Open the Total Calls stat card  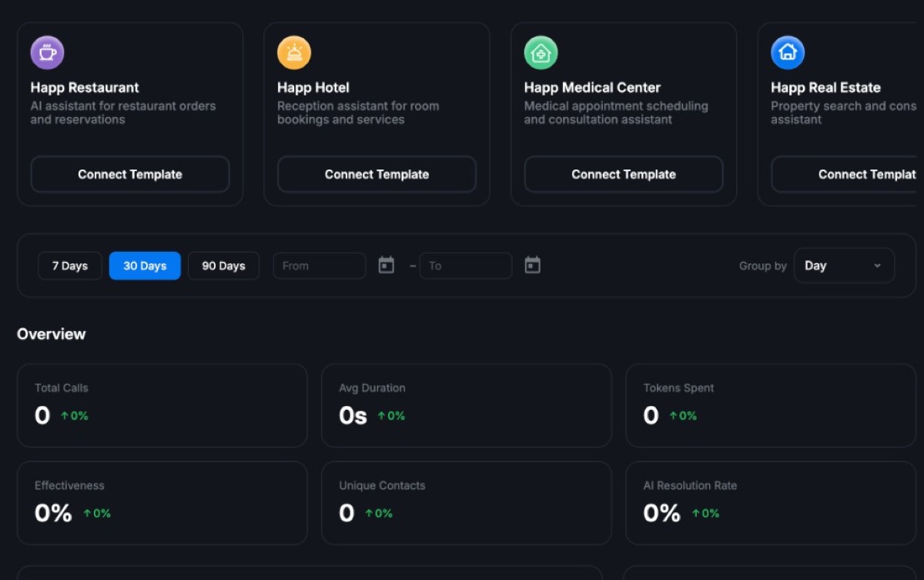tap(162, 405)
